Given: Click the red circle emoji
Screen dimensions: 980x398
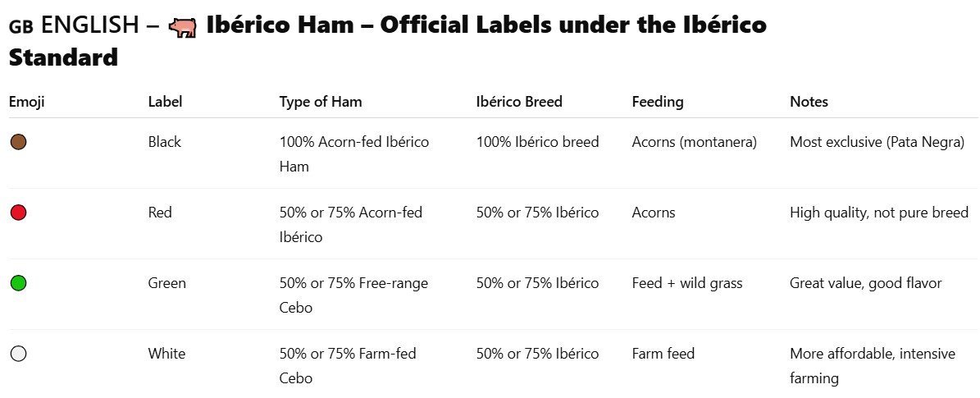Looking at the screenshot, I should coord(19,213).
